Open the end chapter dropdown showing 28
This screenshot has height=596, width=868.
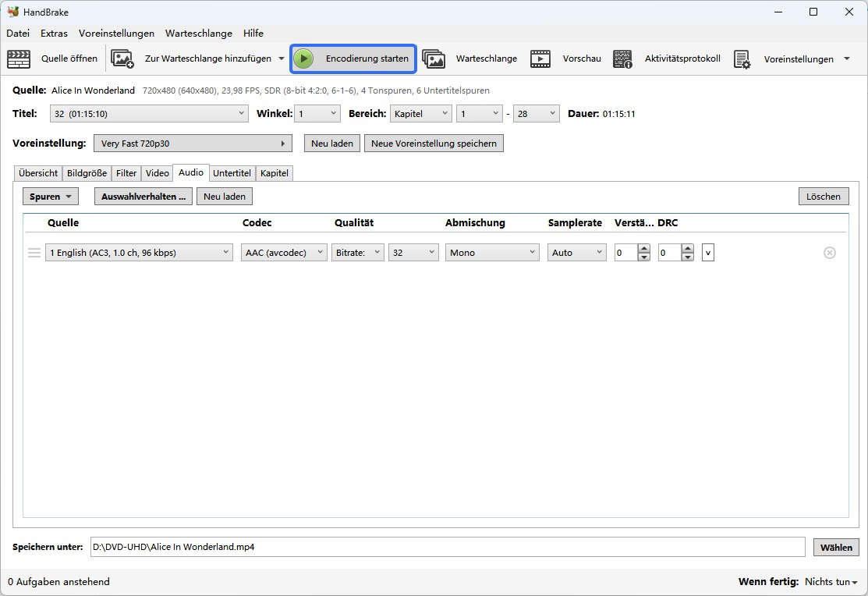click(x=537, y=114)
